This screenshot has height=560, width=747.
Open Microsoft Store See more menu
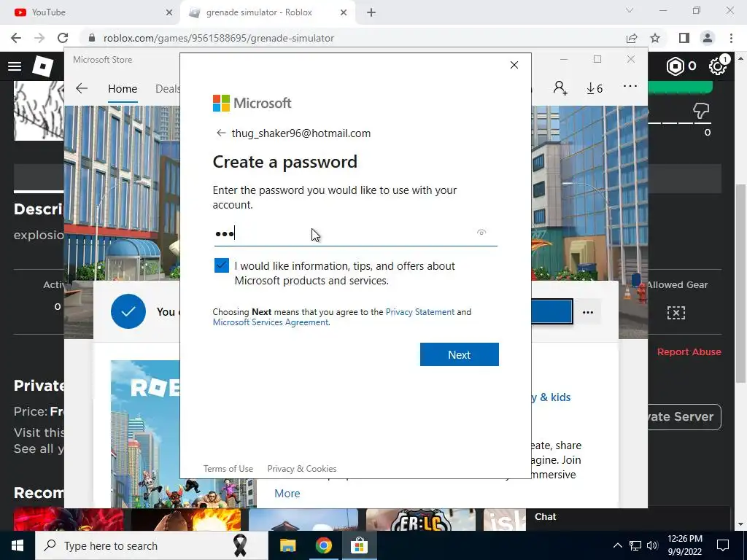pyautogui.click(x=630, y=86)
